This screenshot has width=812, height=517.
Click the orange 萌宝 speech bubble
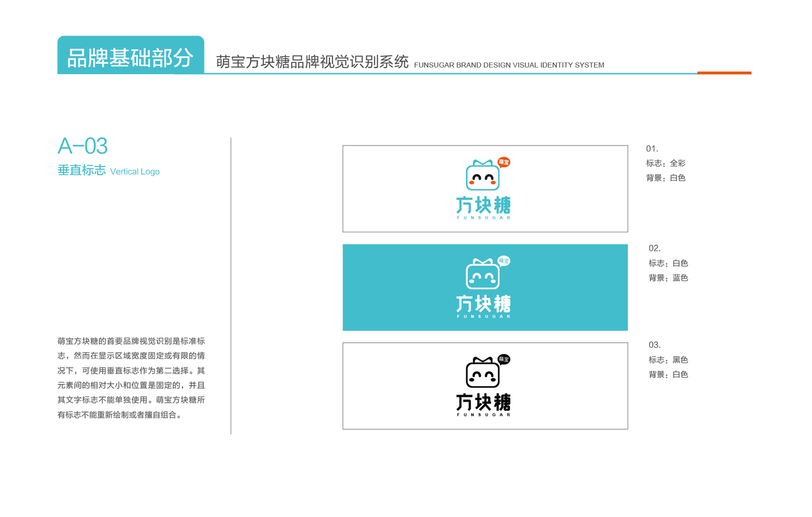point(503,162)
